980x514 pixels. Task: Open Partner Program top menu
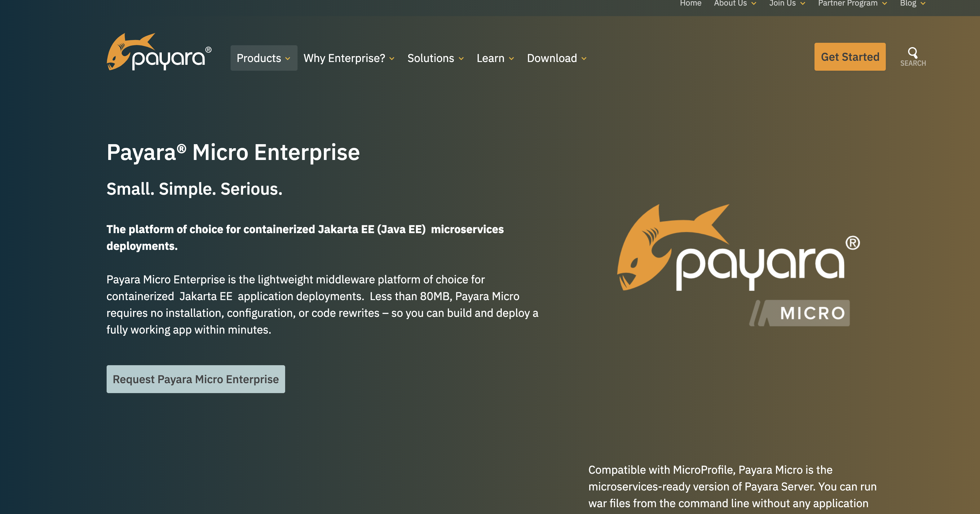(x=848, y=3)
